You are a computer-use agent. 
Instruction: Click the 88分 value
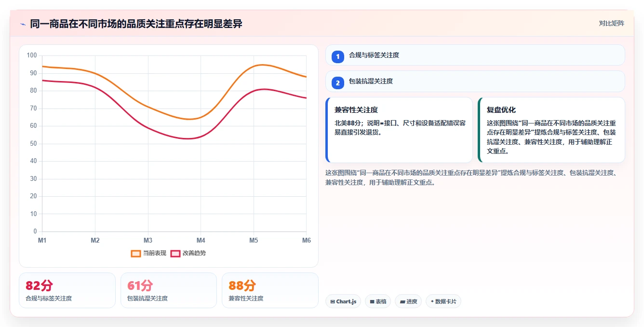(242, 286)
